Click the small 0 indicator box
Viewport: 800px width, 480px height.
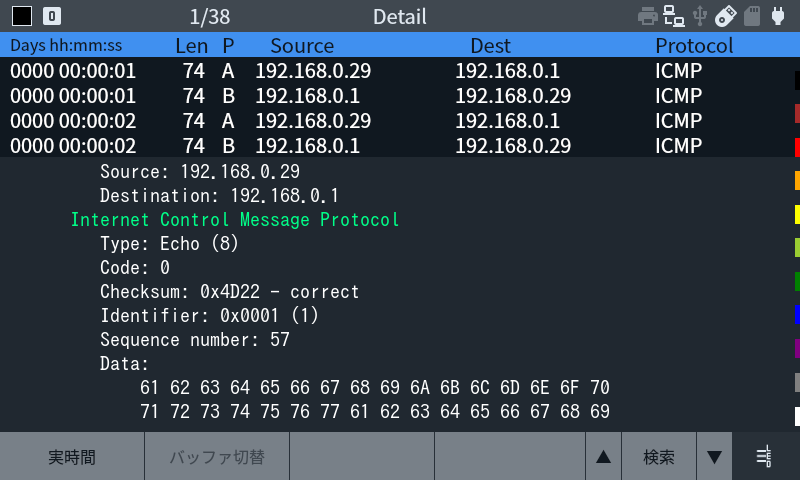52,16
